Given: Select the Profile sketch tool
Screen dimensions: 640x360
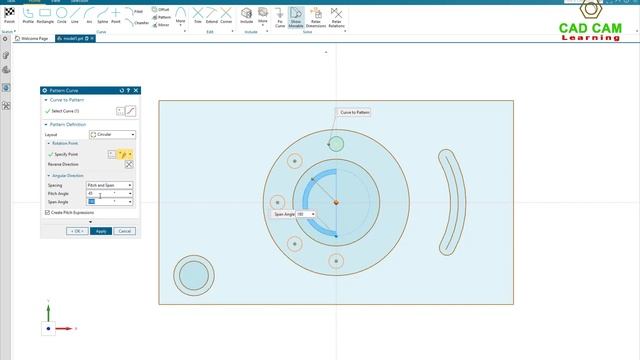Looking at the screenshot, I should (x=28, y=16).
